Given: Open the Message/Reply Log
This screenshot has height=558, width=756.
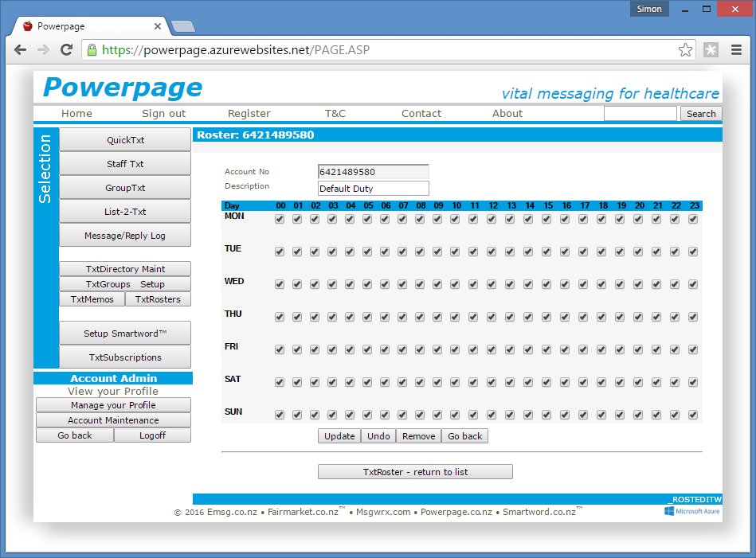Looking at the screenshot, I should (125, 236).
